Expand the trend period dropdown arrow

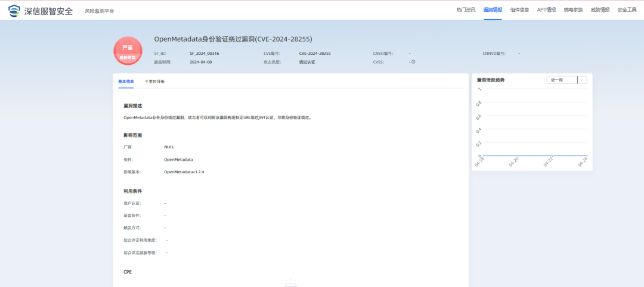coord(582,80)
